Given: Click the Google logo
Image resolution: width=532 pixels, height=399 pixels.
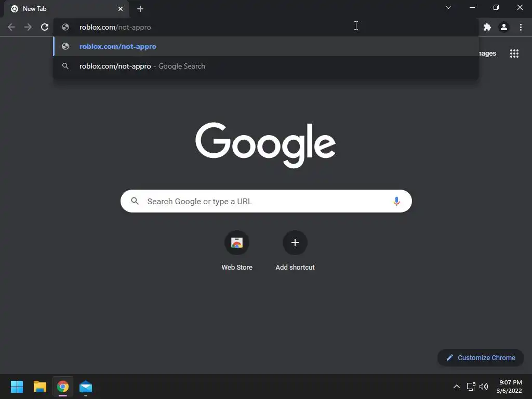Looking at the screenshot, I should [x=265, y=145].
